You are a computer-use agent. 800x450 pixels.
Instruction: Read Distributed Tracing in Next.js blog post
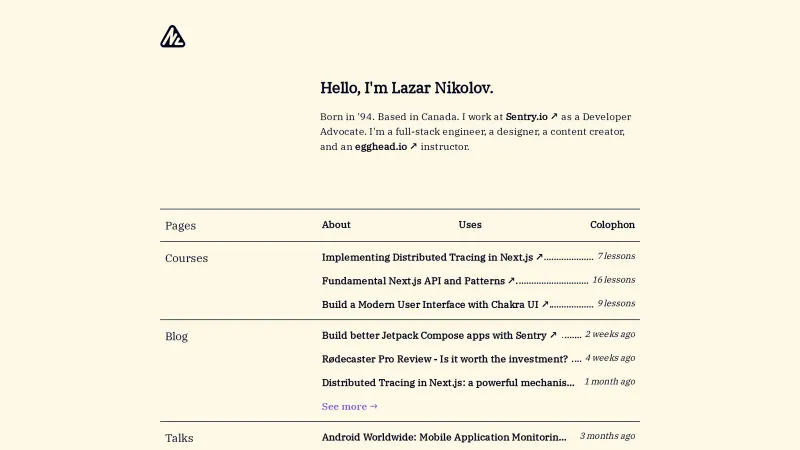(448, 382)
